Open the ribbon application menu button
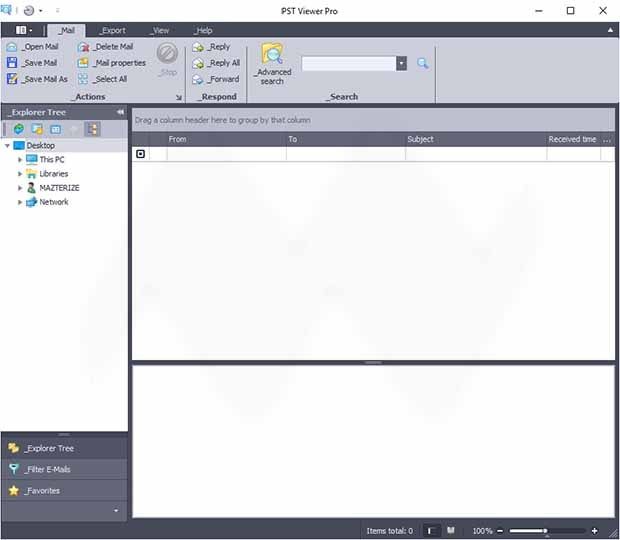Image resolution: width=620 pixels, height=540 pixels. (x=24, y=30)
